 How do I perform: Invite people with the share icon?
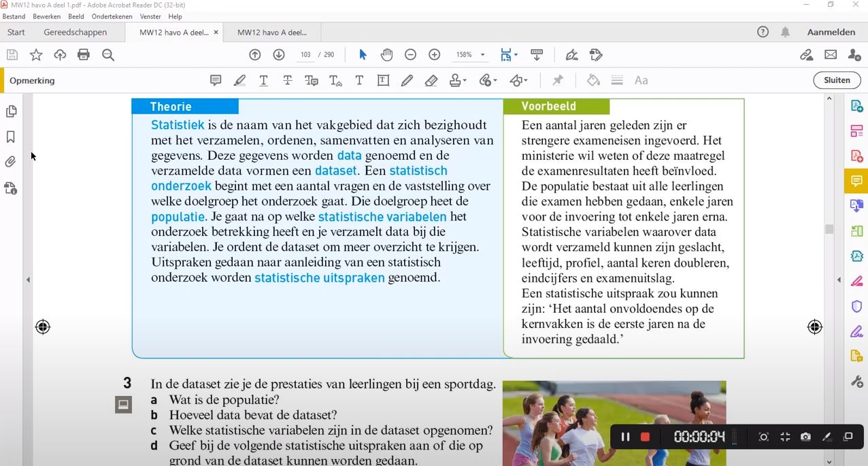[x=854, y=54]
